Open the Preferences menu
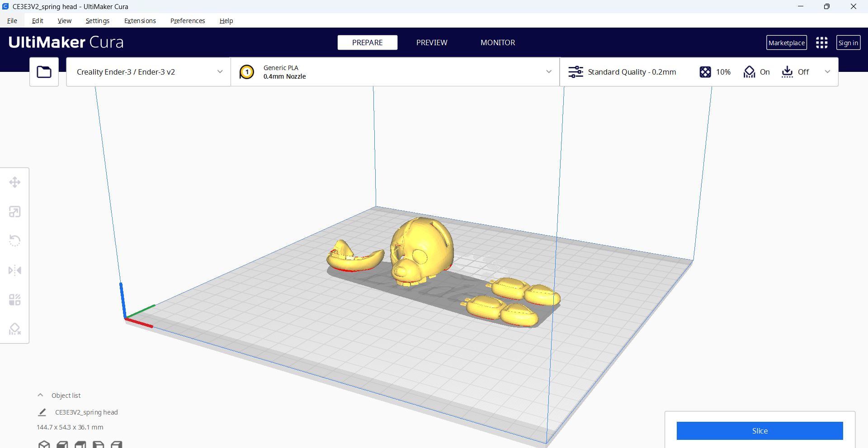868x448 pixels. click(x=188, y=21)
